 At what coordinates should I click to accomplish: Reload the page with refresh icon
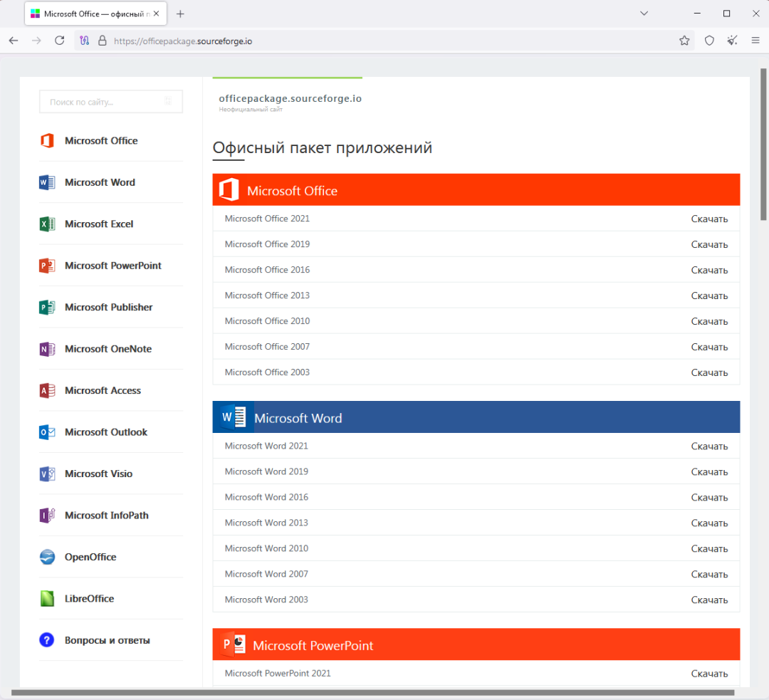(59, 41)
